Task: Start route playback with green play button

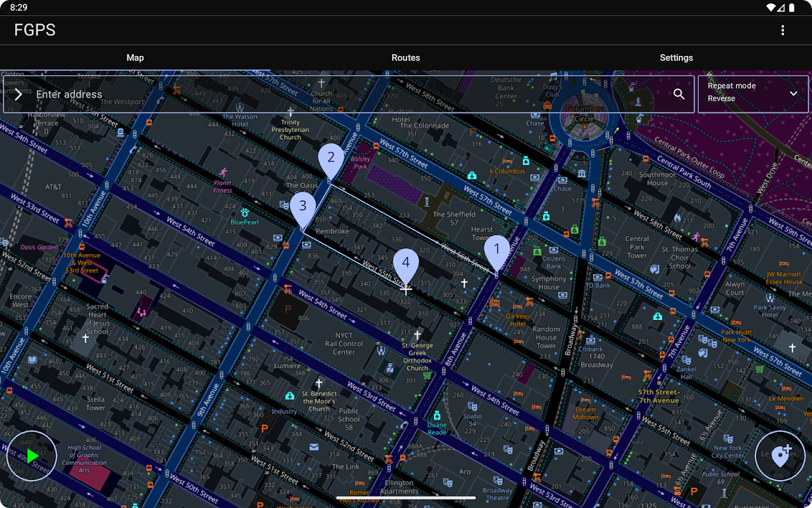Action: pos(32,456)
